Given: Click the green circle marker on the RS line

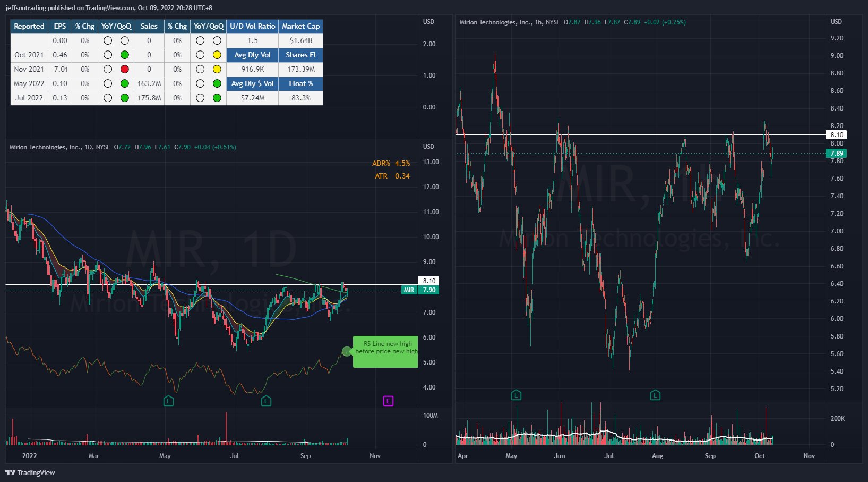Looking at the screenshot, I should pos(346,351).
